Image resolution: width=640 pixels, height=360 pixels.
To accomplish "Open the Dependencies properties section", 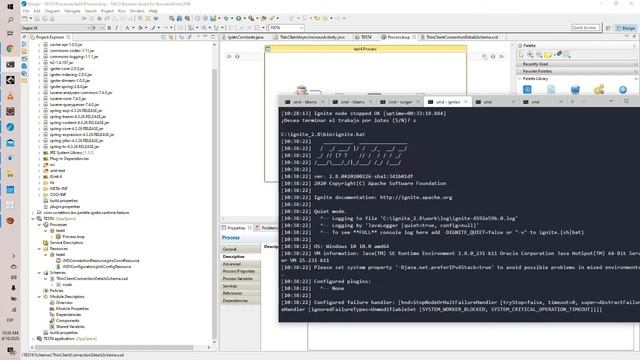I will click(240, 301).
